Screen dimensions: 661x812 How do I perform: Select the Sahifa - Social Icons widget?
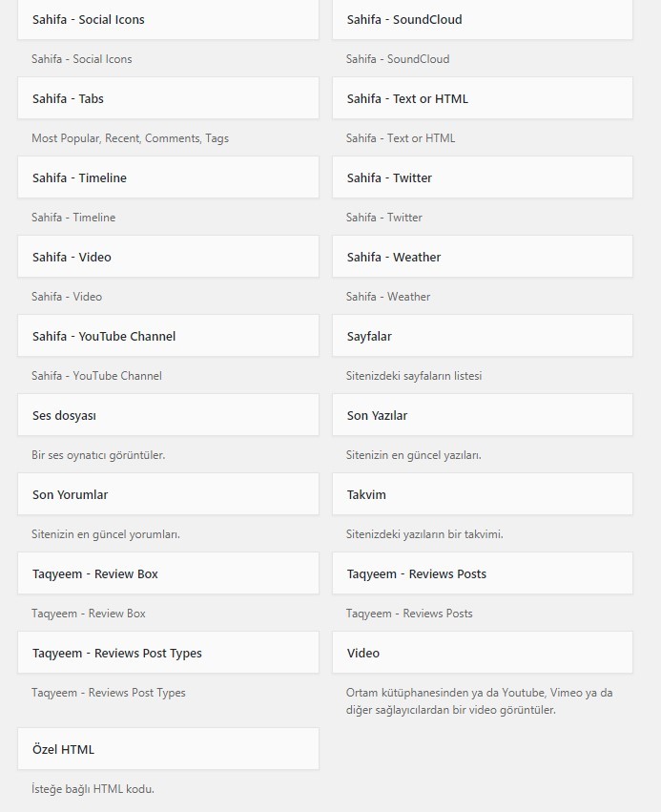tap(168, 19)
